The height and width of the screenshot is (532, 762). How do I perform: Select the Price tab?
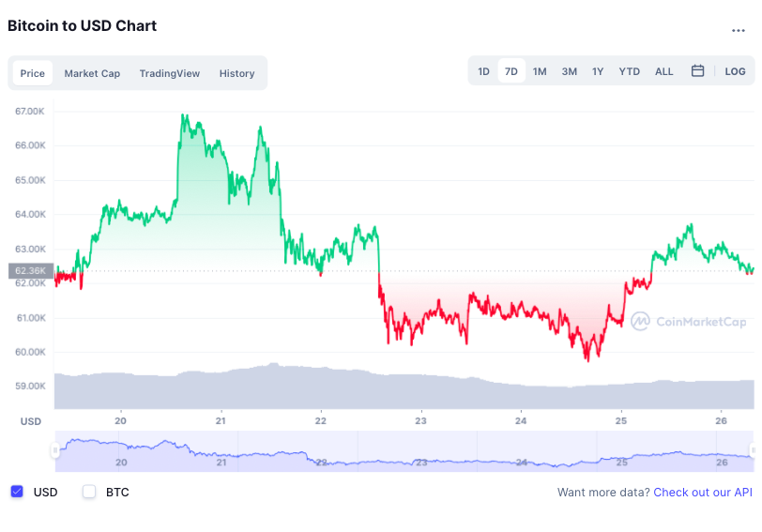tap(33, 73)
